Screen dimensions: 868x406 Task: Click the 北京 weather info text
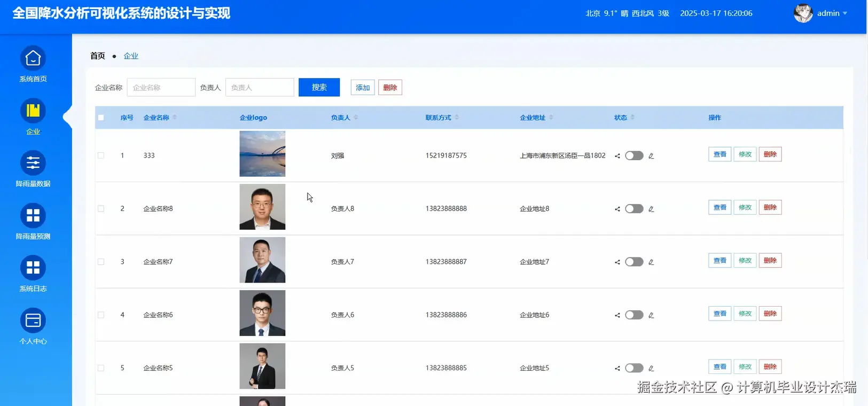[627, 13]
